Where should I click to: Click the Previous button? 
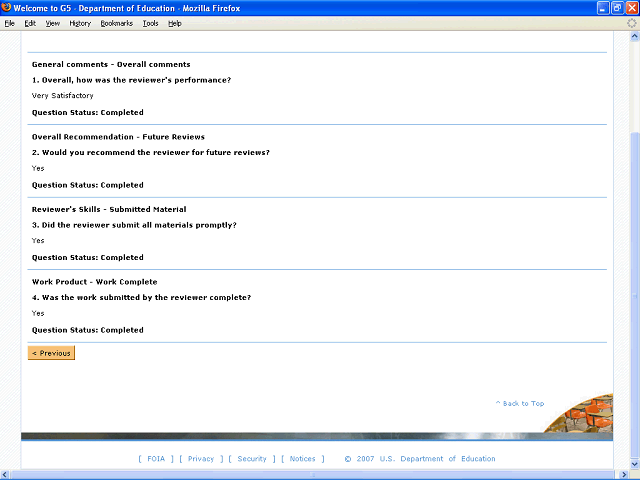(51, 353)
